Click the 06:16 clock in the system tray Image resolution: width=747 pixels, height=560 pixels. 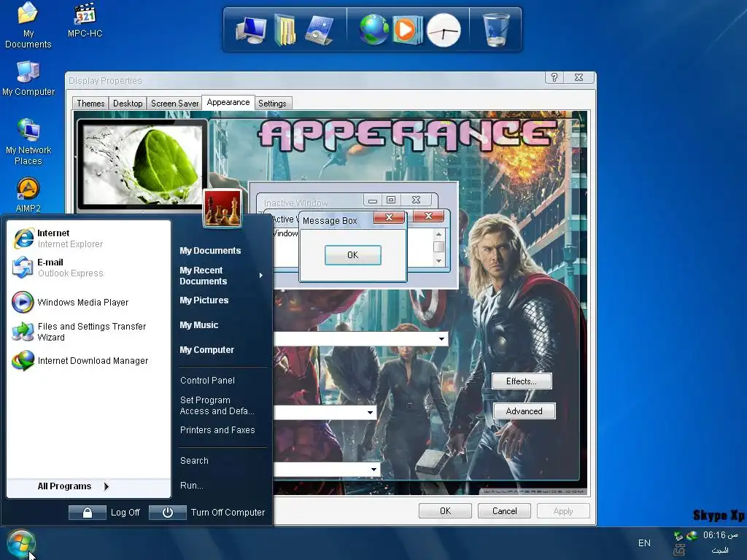(720, 535)
